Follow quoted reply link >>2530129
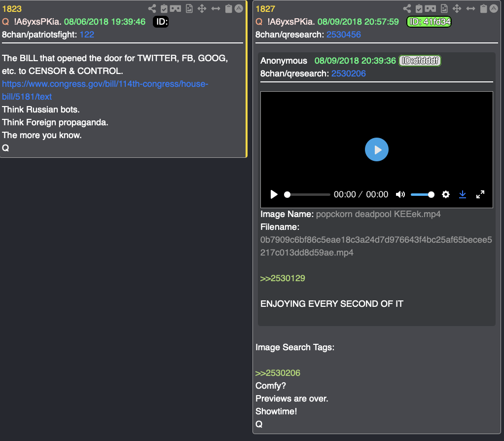This screenshot has height=441, width=504. 283,278
